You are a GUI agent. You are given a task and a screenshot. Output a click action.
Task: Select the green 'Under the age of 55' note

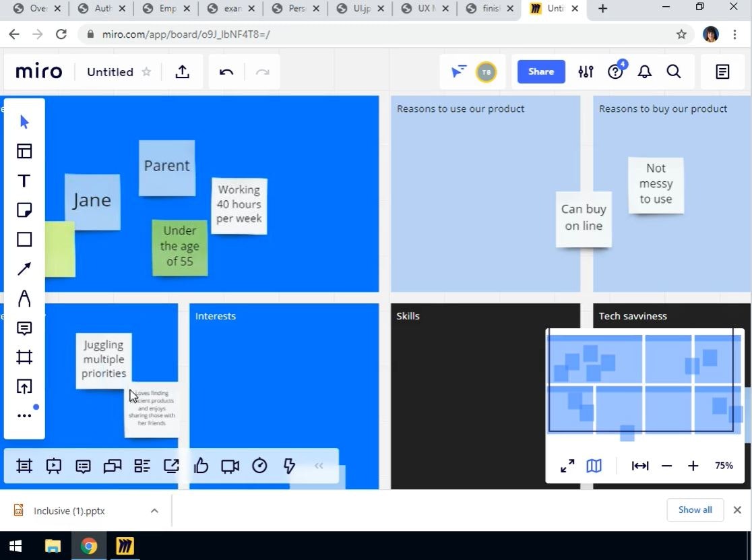(x=180, y=247)
